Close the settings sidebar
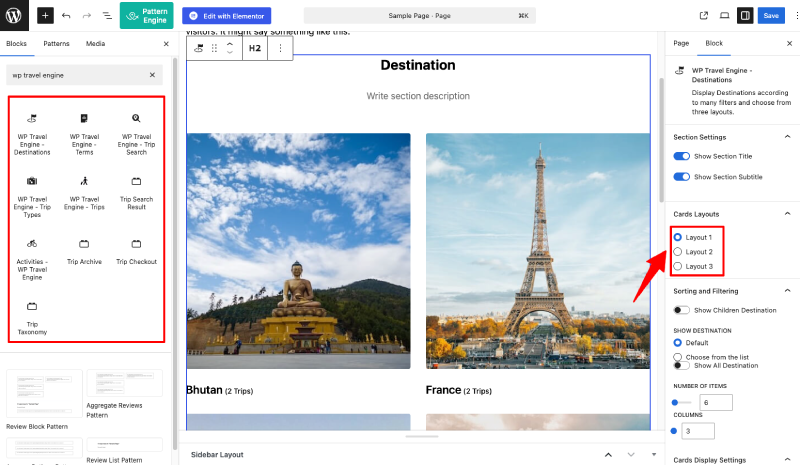800x465 pixels. (x=789, y=43)
